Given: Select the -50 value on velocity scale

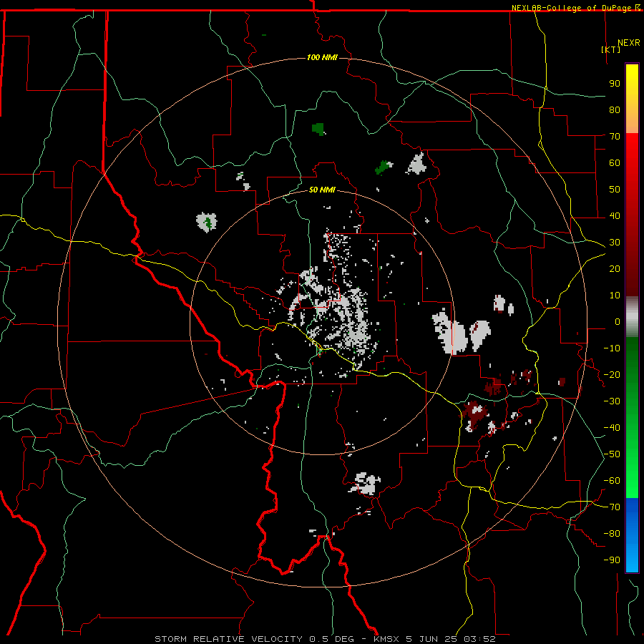Looking at the screenshot, I should (x=612, y=454).
